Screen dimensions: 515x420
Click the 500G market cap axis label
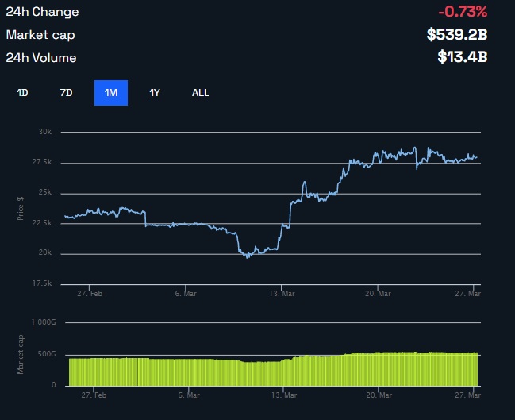pyautogui.click(x=47, y=354)
